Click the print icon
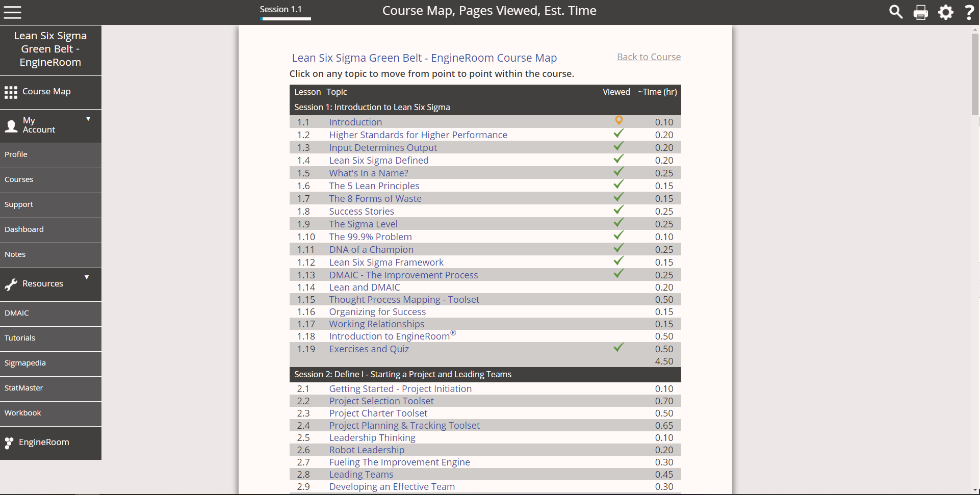 coord(921,12)
